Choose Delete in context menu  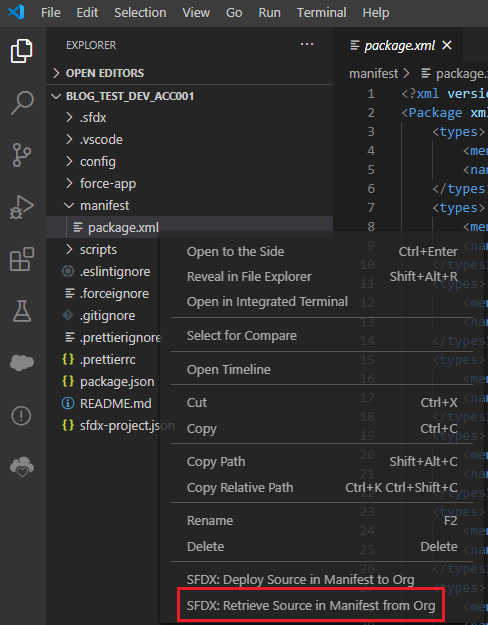322,546
